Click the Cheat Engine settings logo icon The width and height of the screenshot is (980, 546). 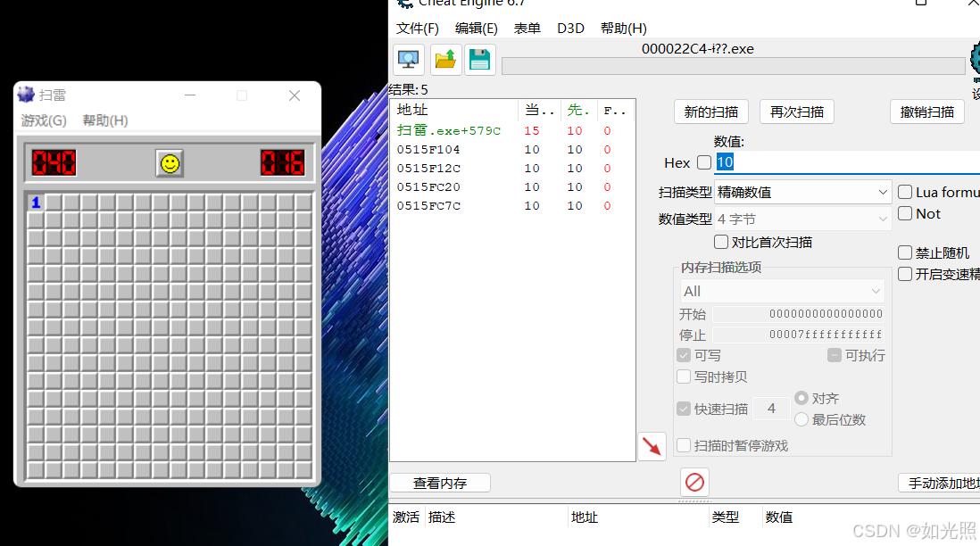click(975, 62)
